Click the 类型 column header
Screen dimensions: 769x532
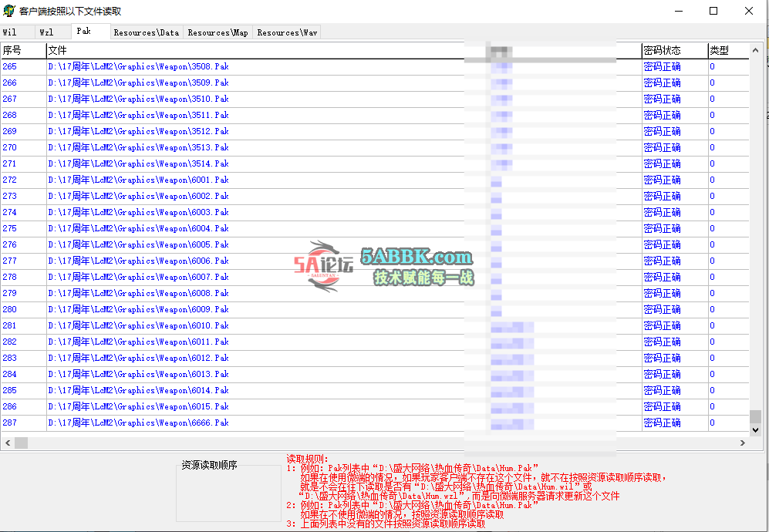pos(729,51)
